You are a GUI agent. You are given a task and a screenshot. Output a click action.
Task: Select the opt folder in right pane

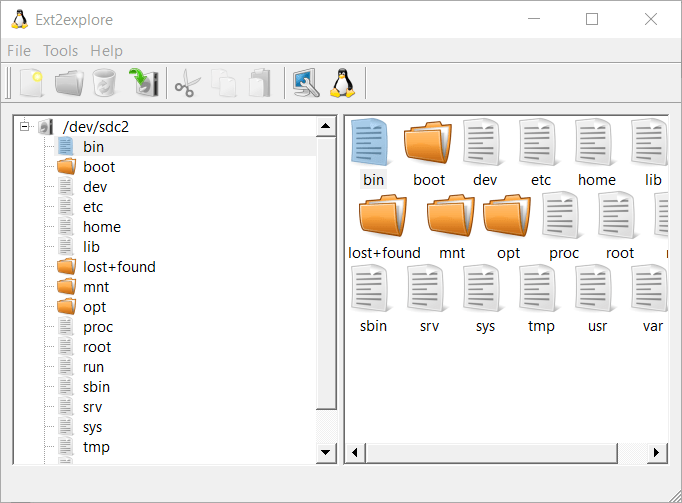click(507, 225)
